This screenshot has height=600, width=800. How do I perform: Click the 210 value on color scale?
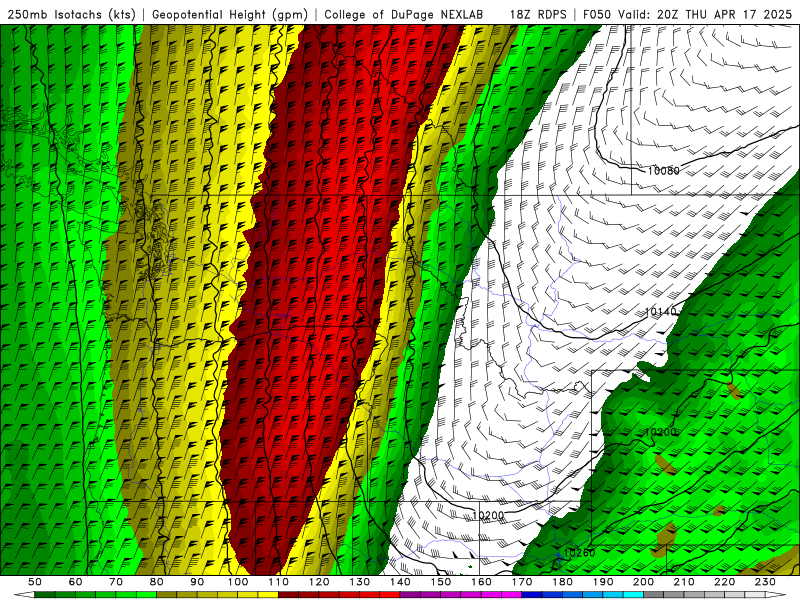pos(684,582)
